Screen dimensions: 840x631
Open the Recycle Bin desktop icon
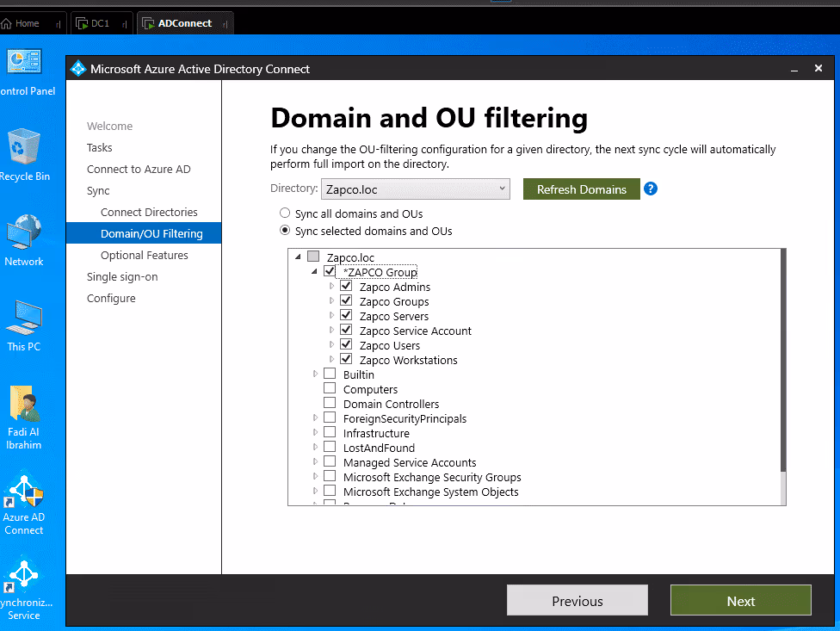coord(24,146)
